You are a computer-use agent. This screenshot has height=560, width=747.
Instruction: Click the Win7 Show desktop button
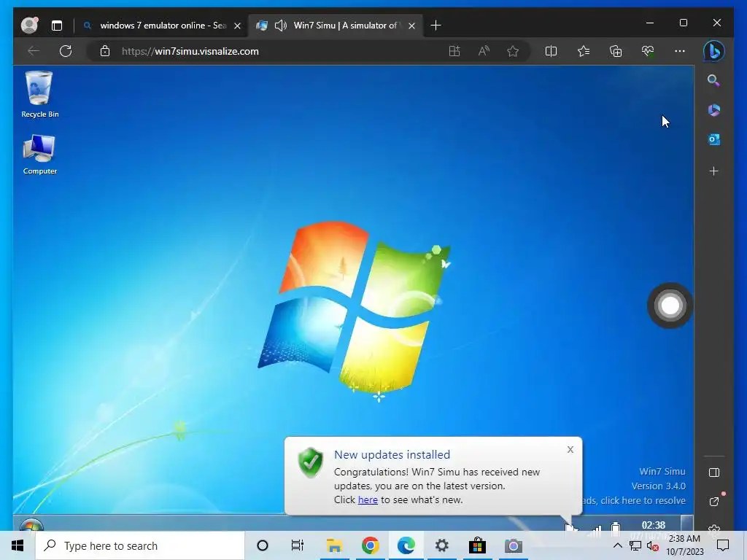(687, 524)
